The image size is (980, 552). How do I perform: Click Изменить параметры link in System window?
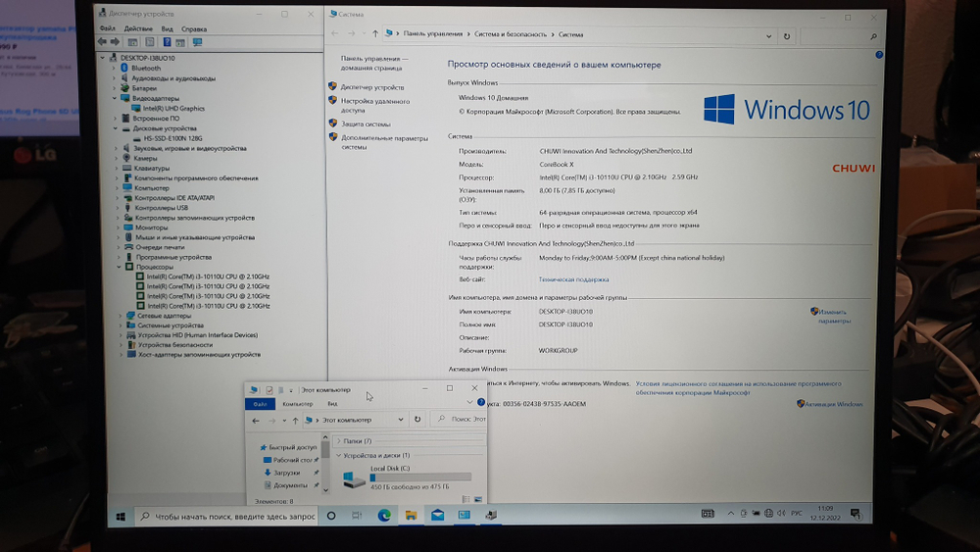point(834,316)
